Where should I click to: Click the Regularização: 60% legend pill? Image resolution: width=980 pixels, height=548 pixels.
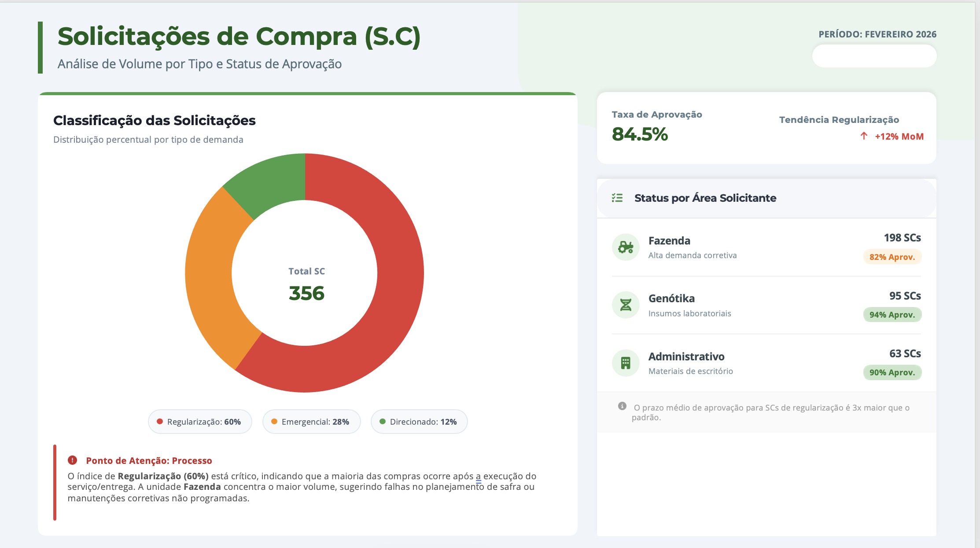pyautogui.click(x=200, y=422)
